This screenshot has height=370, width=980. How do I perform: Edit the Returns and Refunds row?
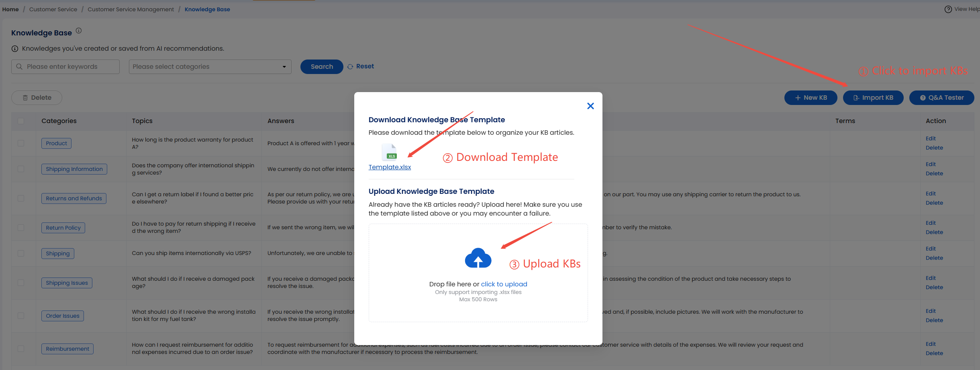click(931, 193)
